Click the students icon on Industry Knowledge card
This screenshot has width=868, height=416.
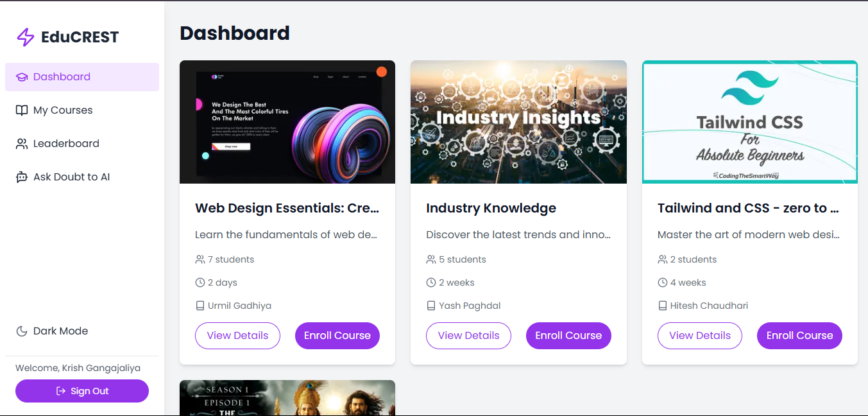[x=431, y=259]
